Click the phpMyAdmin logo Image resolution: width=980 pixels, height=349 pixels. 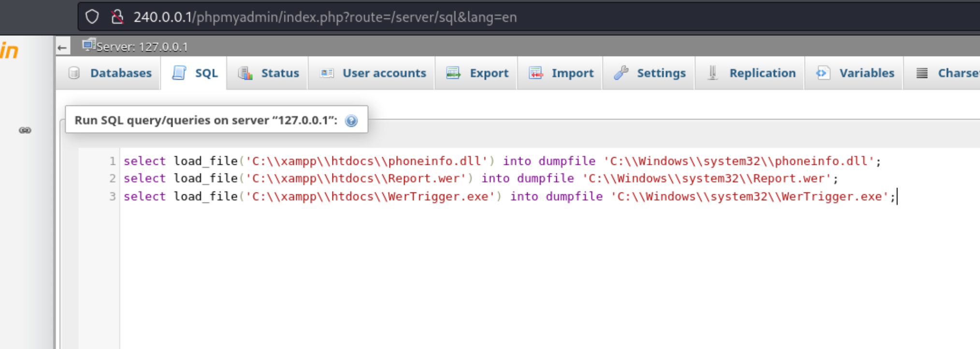(x=10, y=50)
